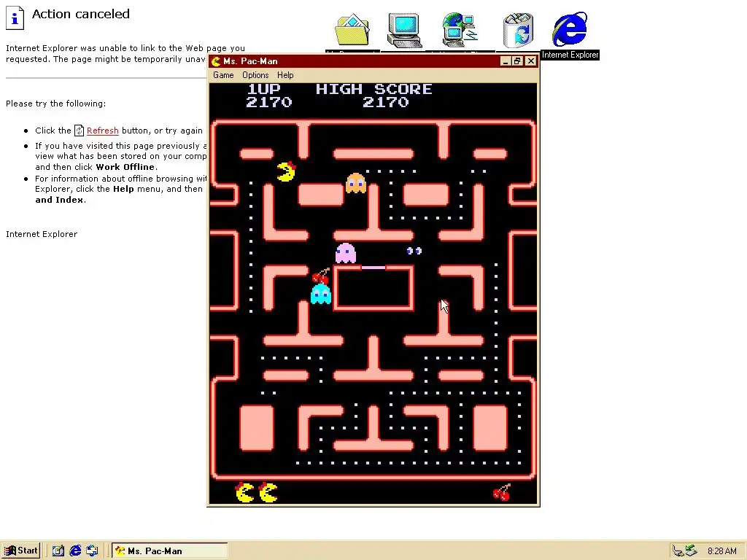Click 'Please try the following:' text
This screenshot has height=560, width=747.
click(55, 104)
